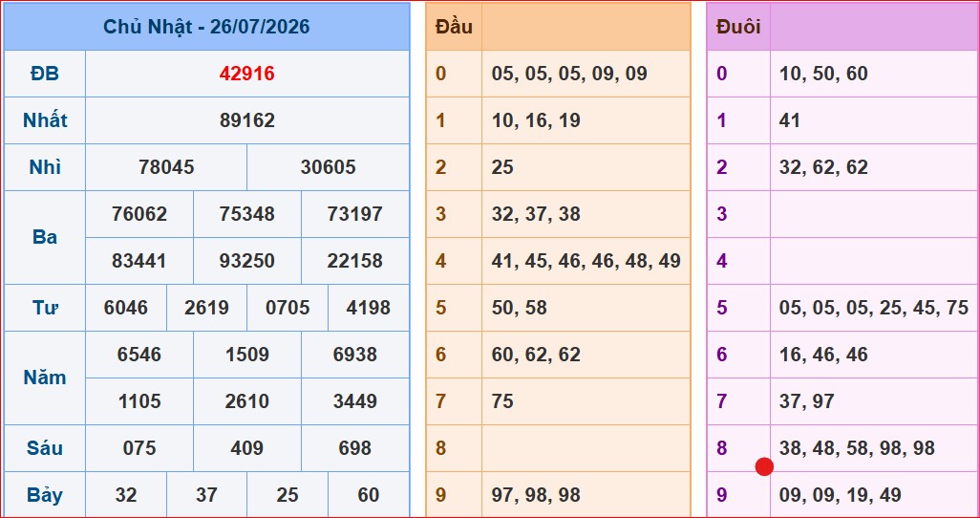Select Năm prize number 3449
The height and width of the screenshot is (518, 980).
tap(355, 401)
